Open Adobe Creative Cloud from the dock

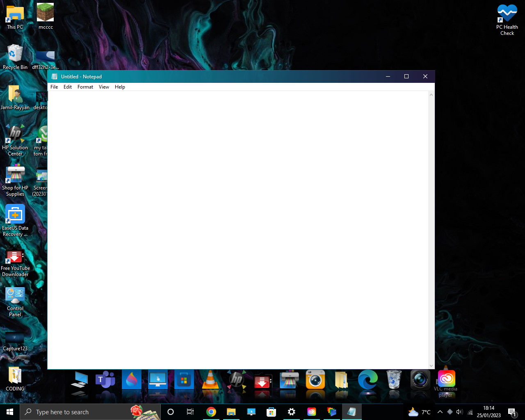coord(446,379)
